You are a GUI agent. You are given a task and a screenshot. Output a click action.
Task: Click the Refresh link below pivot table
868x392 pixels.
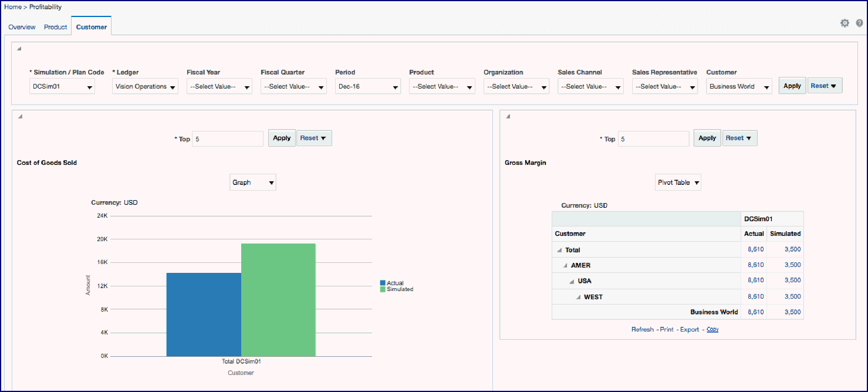(642, 330)
